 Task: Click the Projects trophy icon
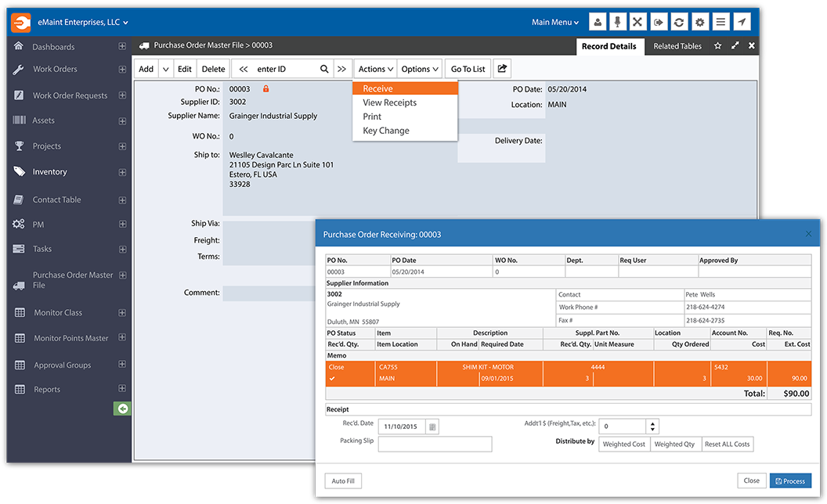(19, 146)
